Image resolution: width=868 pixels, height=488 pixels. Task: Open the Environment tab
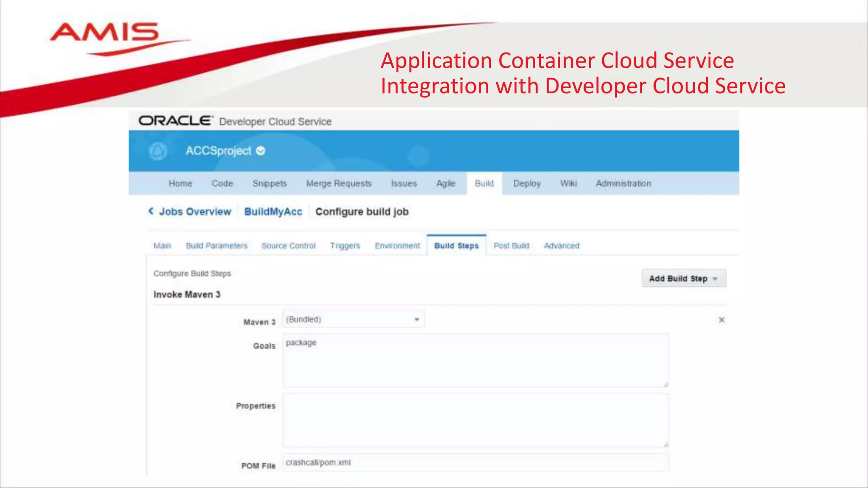click(398, 246)
